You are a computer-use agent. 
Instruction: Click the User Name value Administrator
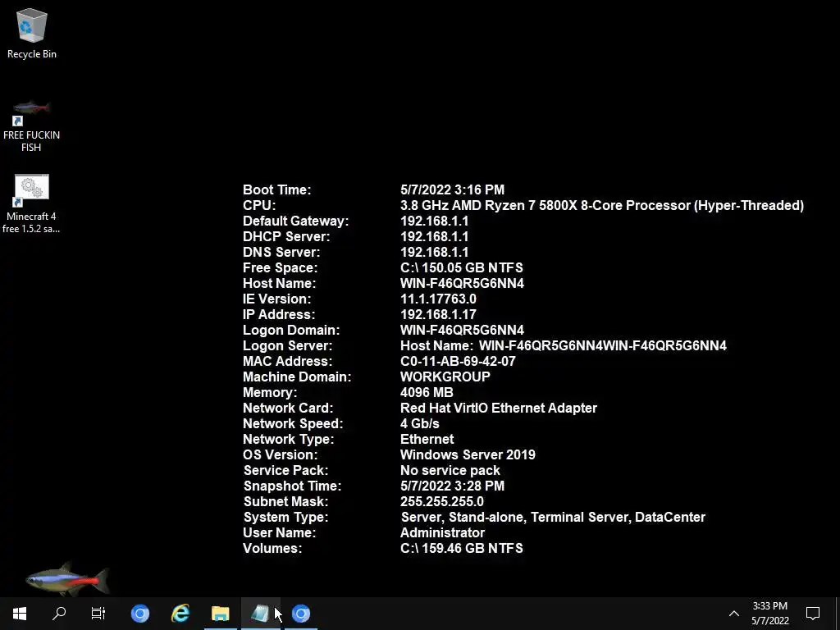(x=442, y=532)
